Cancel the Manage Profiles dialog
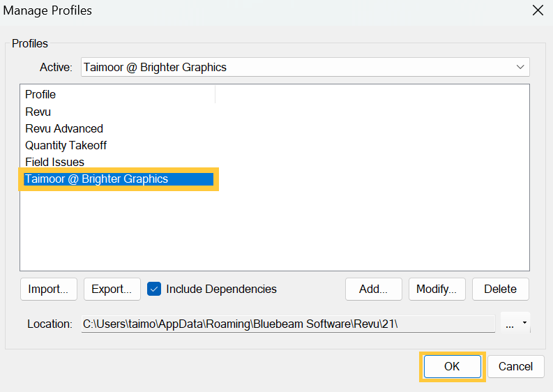 click(x=515, y=366)
